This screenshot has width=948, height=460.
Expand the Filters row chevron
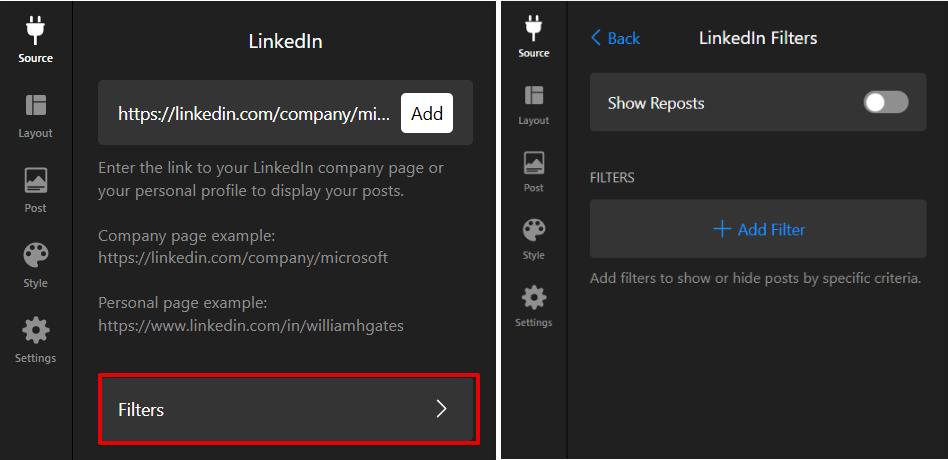[441, 409]
